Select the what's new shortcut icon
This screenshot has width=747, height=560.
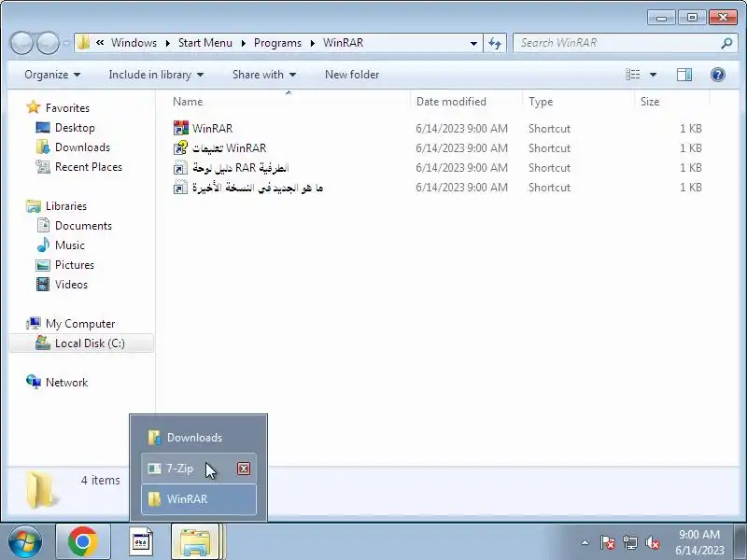[180, 188]
